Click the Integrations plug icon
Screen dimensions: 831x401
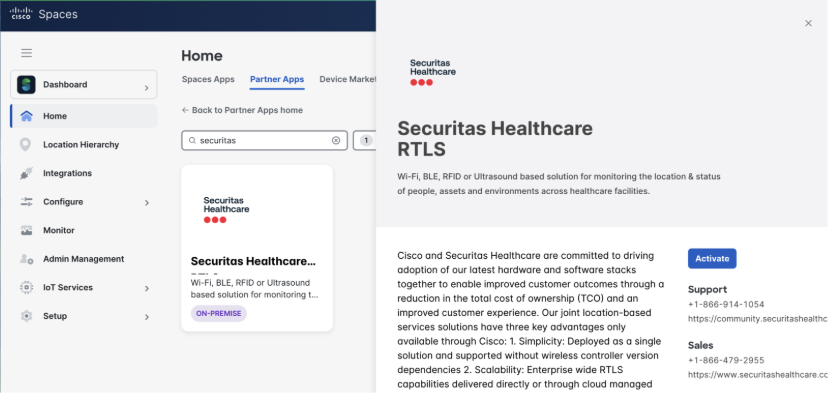[26, 173]
